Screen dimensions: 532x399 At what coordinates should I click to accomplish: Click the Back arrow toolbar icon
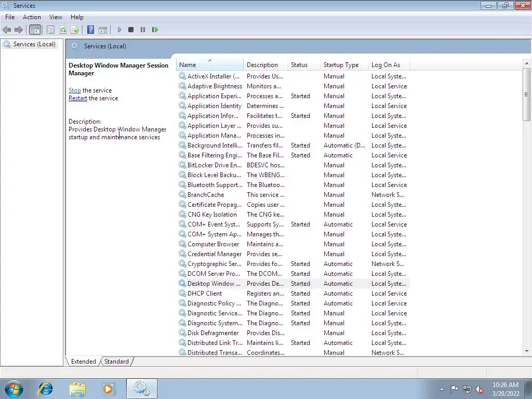click(x=7, y=30)
